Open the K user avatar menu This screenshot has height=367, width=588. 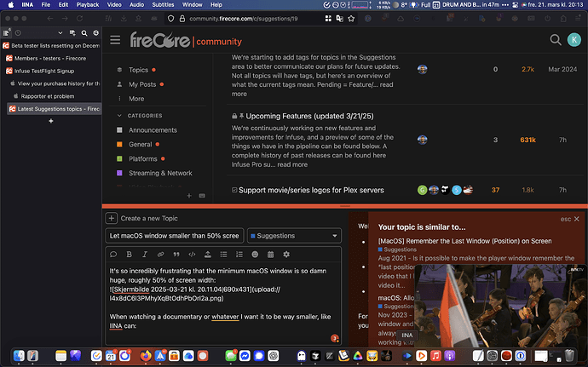574,40
